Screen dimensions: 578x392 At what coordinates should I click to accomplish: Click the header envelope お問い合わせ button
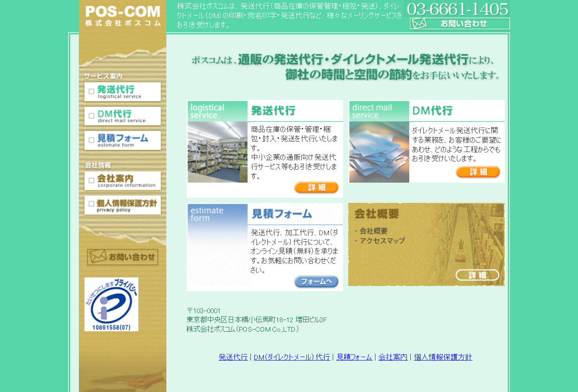[x=459, y=24]
